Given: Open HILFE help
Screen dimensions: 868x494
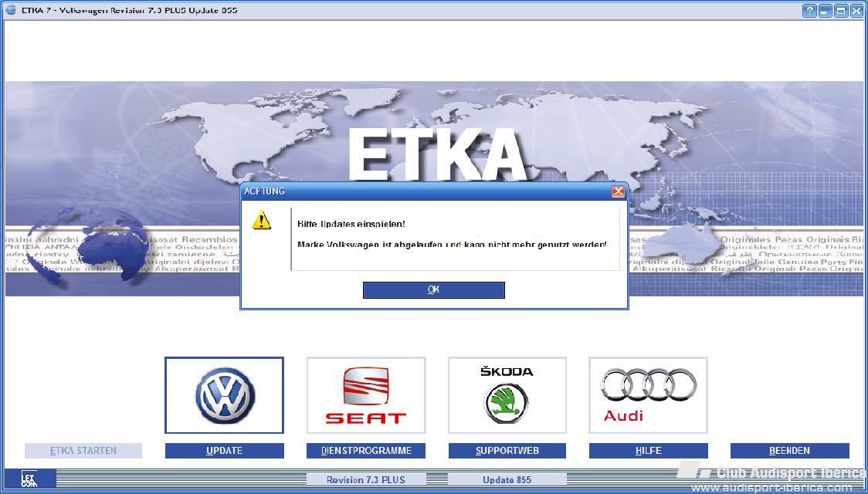Looking at the screenshot, I should click(648, 451).
